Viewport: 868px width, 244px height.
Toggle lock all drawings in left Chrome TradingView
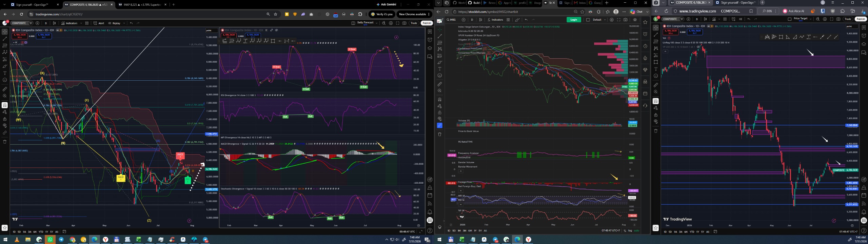point(5,119)
